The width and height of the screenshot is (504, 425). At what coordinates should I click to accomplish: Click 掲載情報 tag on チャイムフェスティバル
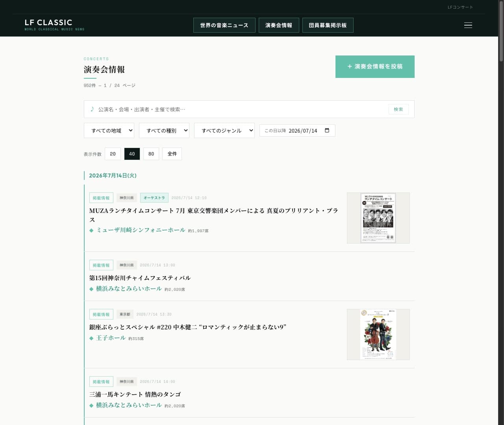pos(101,265)
